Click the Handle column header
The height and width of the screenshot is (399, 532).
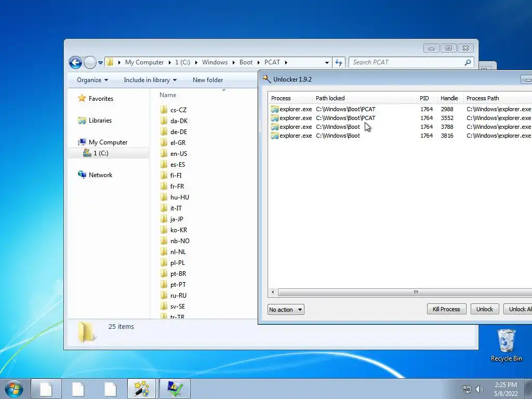coord(450,98)
